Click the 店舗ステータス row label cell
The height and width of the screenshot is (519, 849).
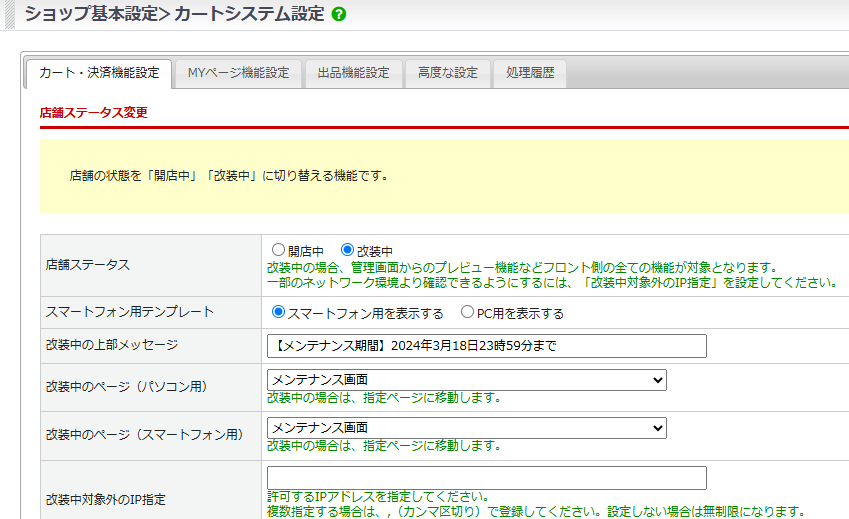point(88,265)
